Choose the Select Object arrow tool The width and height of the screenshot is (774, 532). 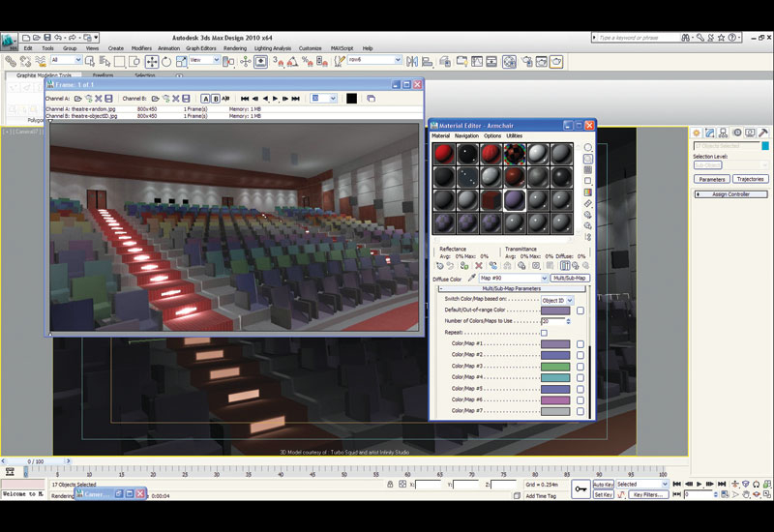[90, 61]
